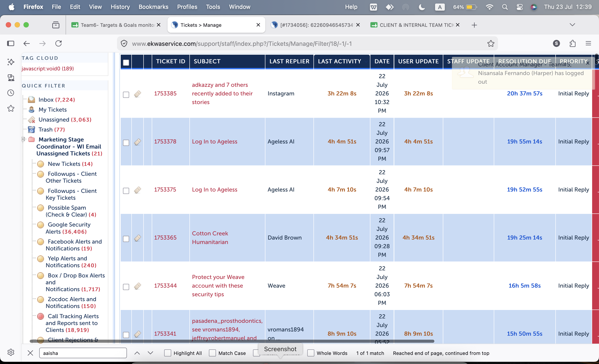Open Protect your Weave account ticket
The height and width of the screenshot is (364, 599).
(x=218, y=286)
